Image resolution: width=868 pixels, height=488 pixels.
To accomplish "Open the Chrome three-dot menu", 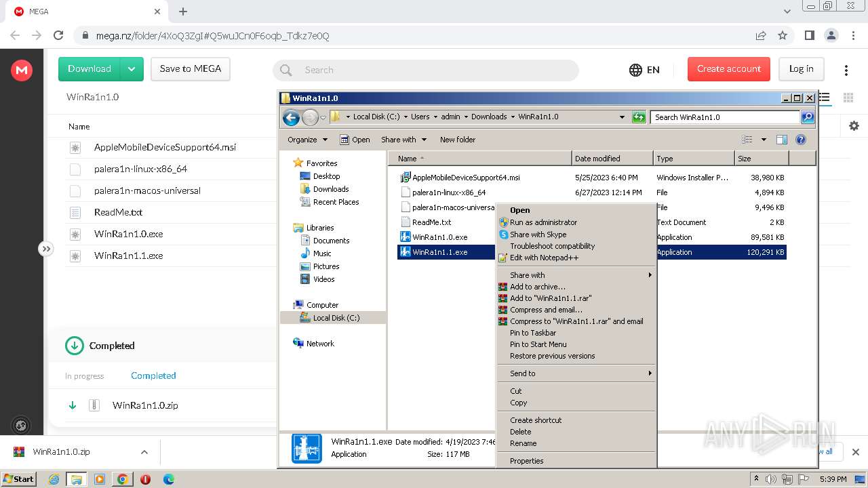I will 852,35.
